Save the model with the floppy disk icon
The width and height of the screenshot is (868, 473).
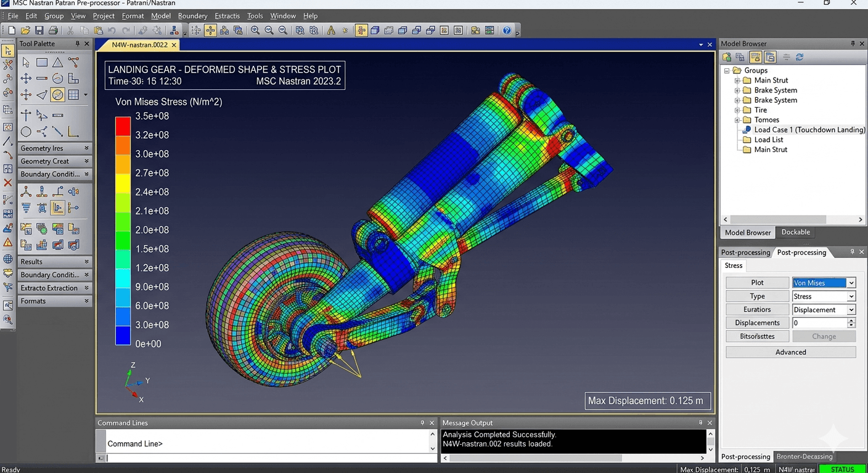(39, 30)
